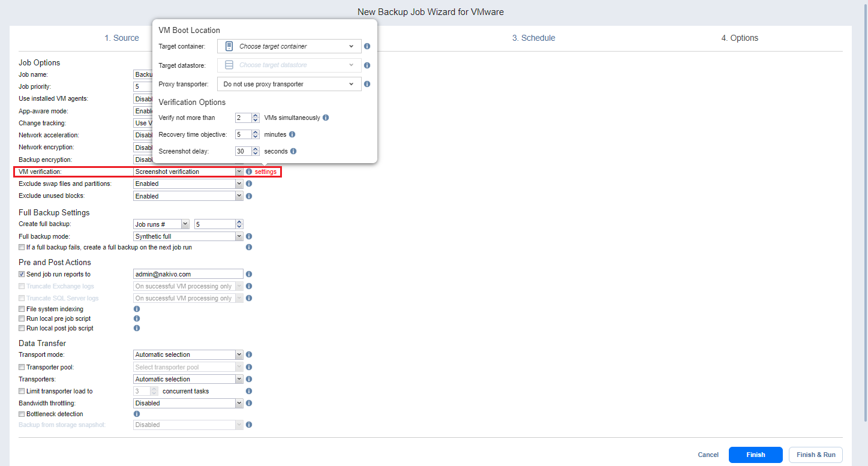Click info icon next to File system indexing
The image size is (868, 466).
pyautogui.click(x=137, y=309)
